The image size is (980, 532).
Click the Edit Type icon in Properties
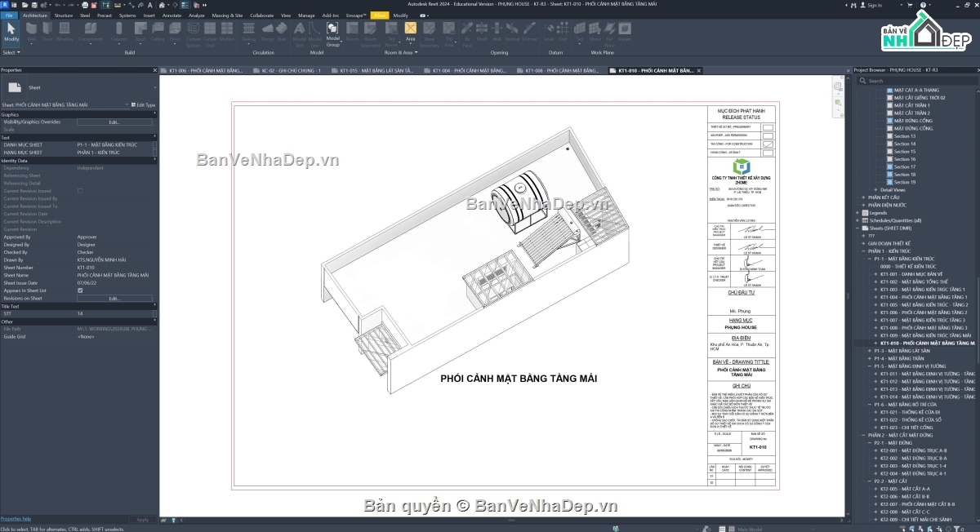click(143, 105)
